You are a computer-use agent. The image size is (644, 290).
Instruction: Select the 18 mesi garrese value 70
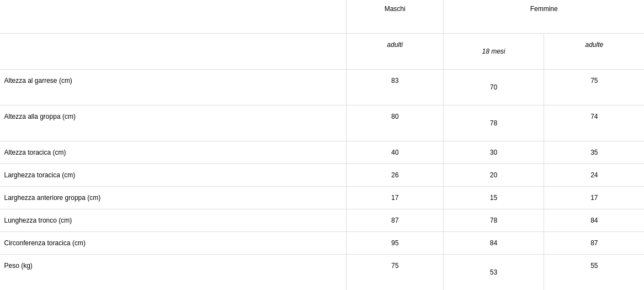493,87
